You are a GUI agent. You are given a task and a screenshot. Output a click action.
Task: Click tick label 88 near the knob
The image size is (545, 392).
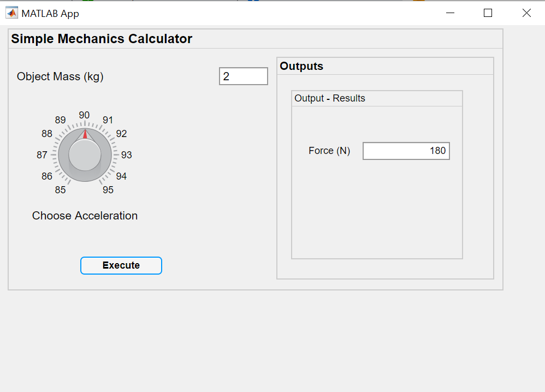[x=47, y=133]
